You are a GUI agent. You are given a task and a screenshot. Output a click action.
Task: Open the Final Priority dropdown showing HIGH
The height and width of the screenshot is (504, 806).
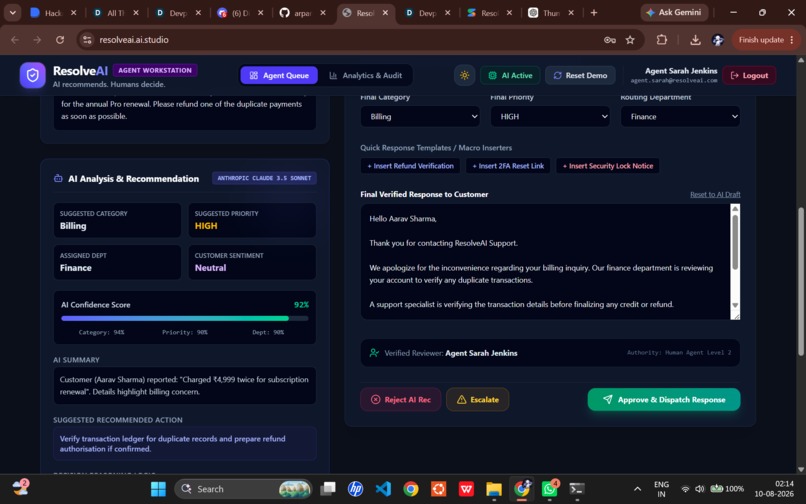[550, 117]
